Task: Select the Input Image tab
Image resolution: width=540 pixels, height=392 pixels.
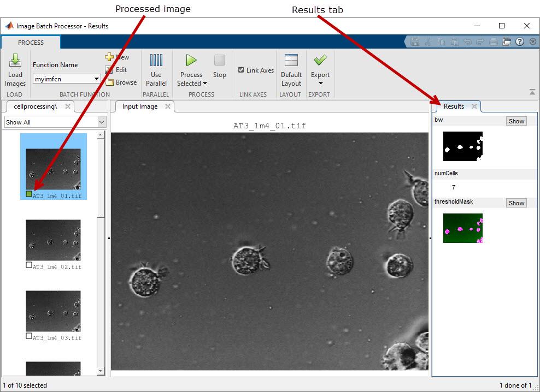Action: pyautogui.click(x=140, y=106)
